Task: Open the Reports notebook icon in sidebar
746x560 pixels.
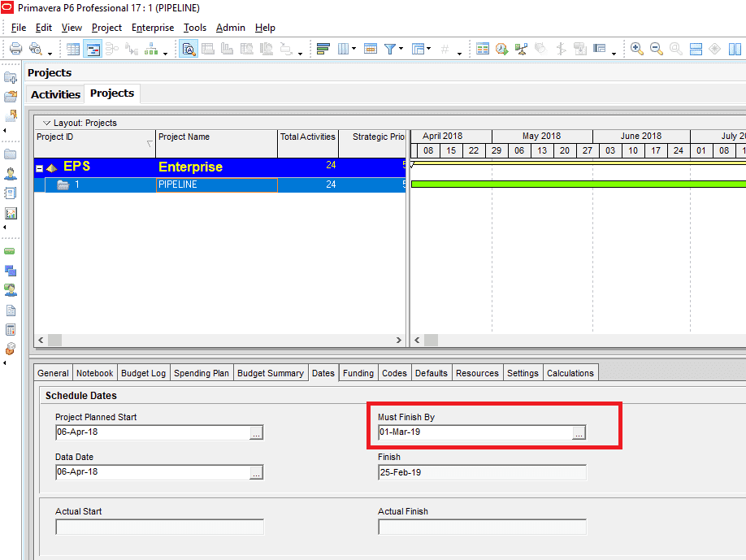Action: (11, 193)
